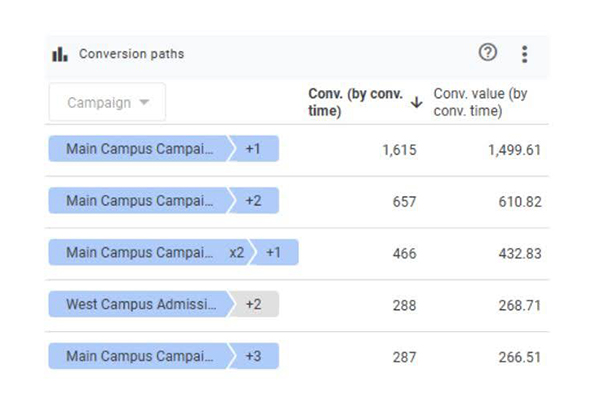600x400 pixels.
Task: Click the Conv. value column header
Action: [x=480, y=102]
